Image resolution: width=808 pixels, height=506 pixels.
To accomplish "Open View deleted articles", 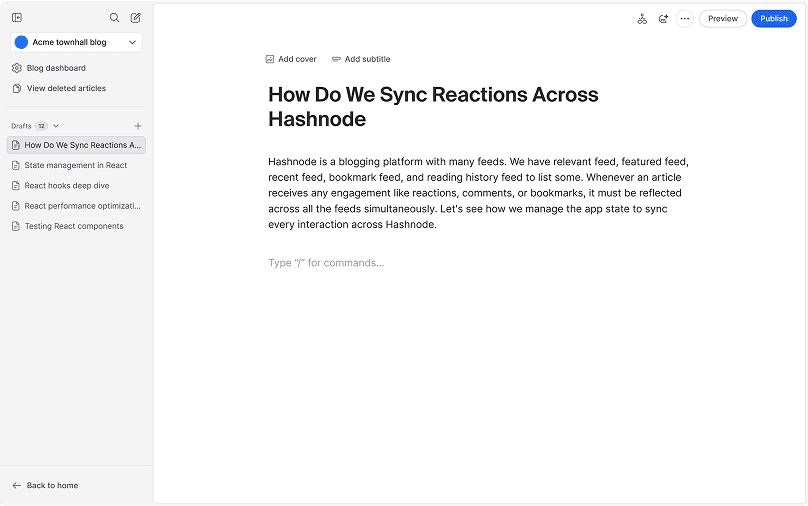I will (59, 88).
